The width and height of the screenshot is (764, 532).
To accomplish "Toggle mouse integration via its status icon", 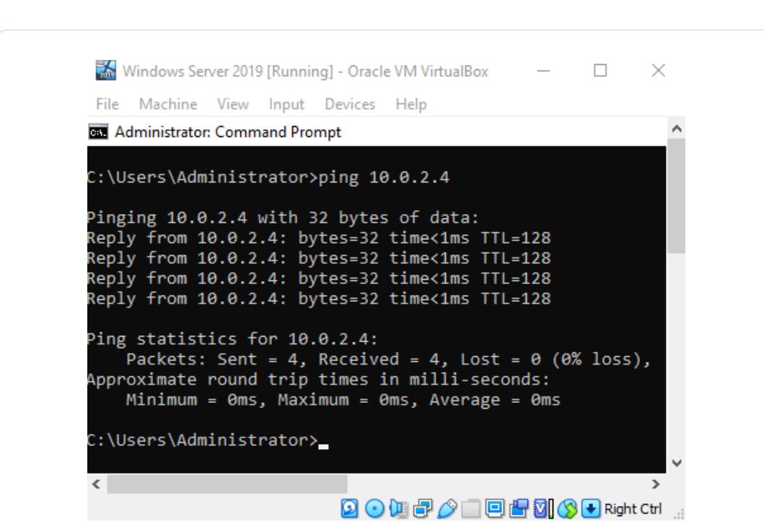I will coord(568,506).
